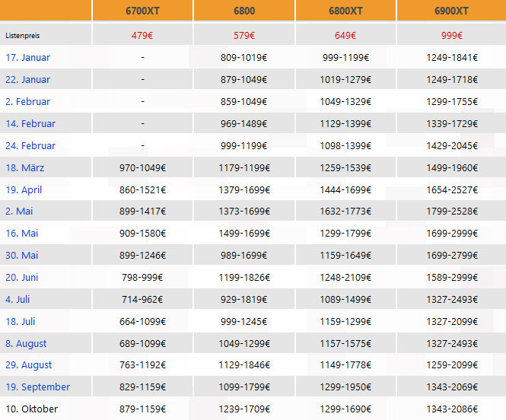Click the 6800 column header
Viewport: 506px width, 420px height.
pos(244,11)
